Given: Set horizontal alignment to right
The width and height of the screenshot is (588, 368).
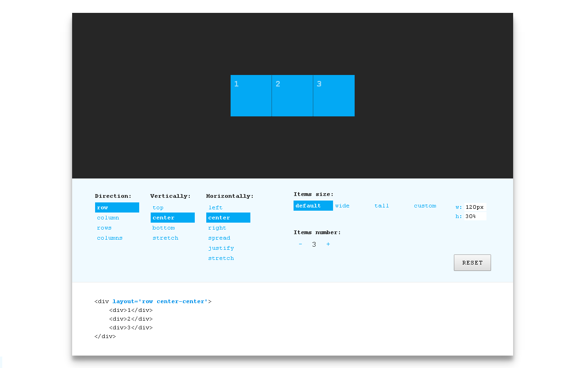Looking at the screenshot, I should point(217,228).
